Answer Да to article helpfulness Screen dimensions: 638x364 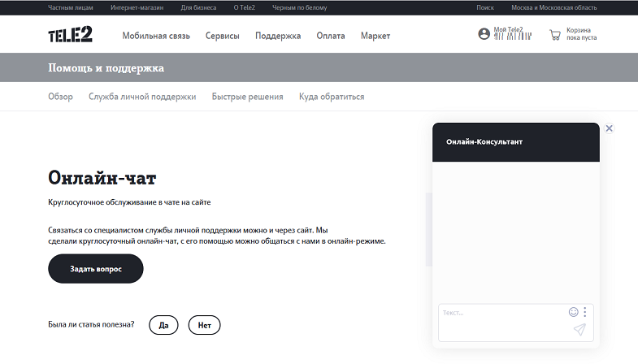(163, 325)
